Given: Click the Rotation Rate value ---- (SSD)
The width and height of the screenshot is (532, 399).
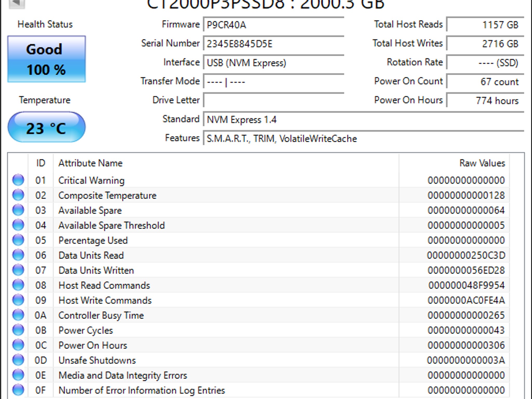Looking at the screenshot, I should (485, 62).
